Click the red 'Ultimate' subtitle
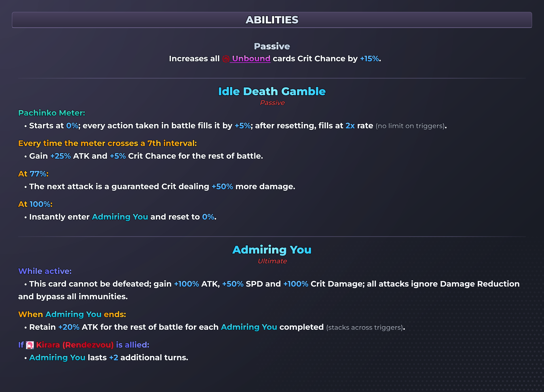The image size is (544, 392). point(272,261)
